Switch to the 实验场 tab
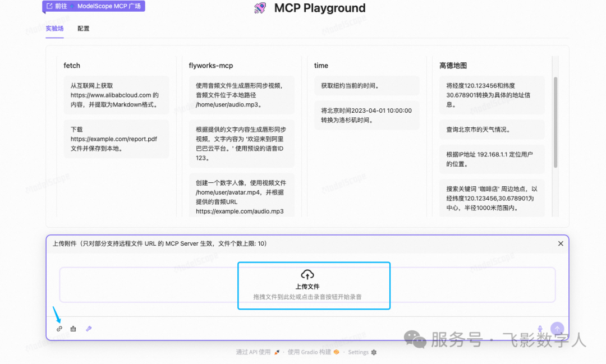The width and height of the screenshot is (606, 364). coord(54,29)
